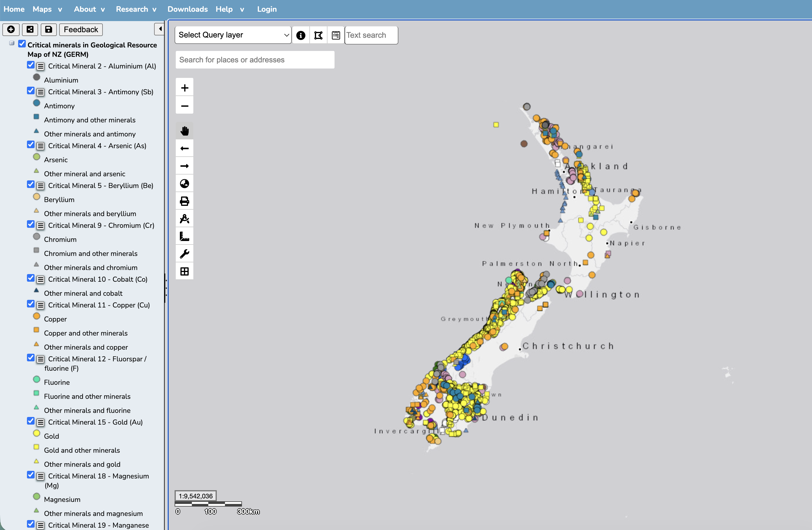Toggle Critical Mineral 15 Gold checkbox
Image resolution: width=812 pixels, height=530 pixels.
(x=31, y=421)
